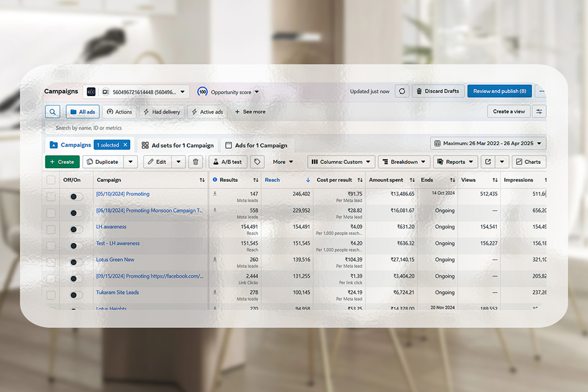Toggle the [05/10/2024] Promoting campaign switch
Viewport: 588px width, 392px height.
tap(76, 197)
